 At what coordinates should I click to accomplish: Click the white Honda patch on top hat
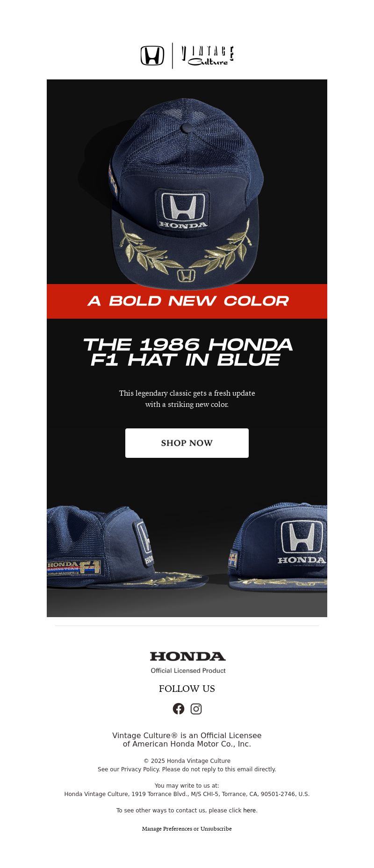pos(183,209)
